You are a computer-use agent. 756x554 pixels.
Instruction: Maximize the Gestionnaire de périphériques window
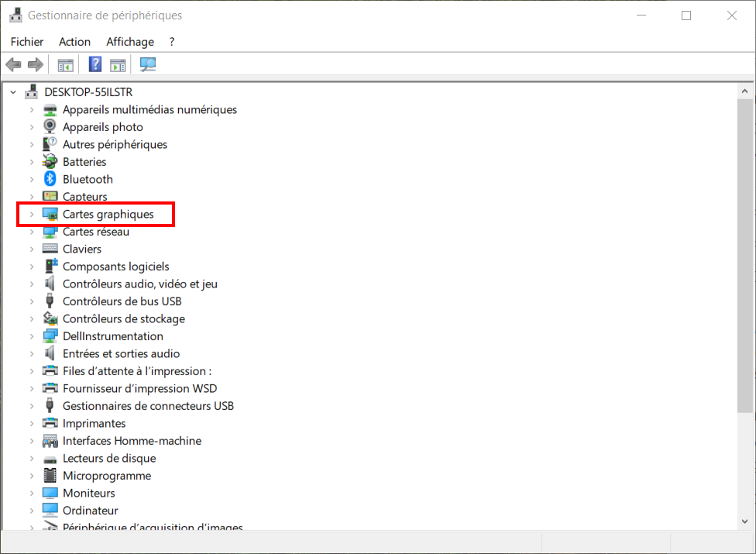(686, 15)
